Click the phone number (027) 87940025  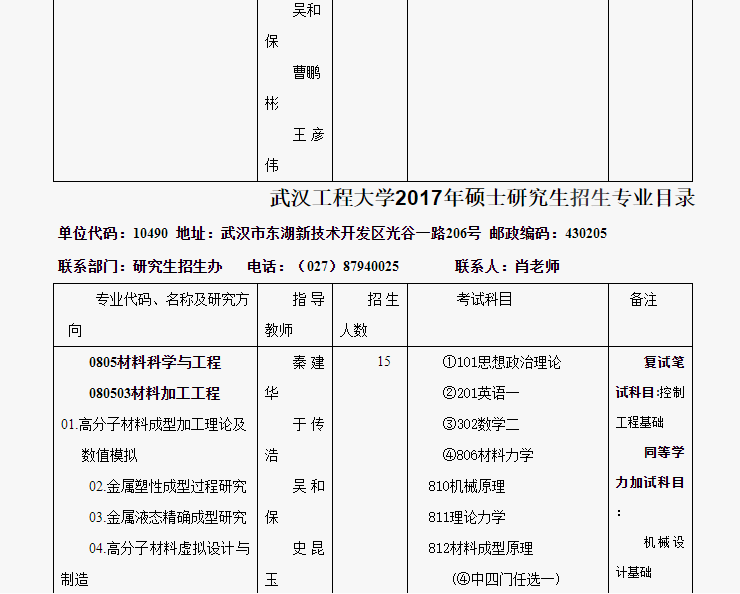(348, 266)
